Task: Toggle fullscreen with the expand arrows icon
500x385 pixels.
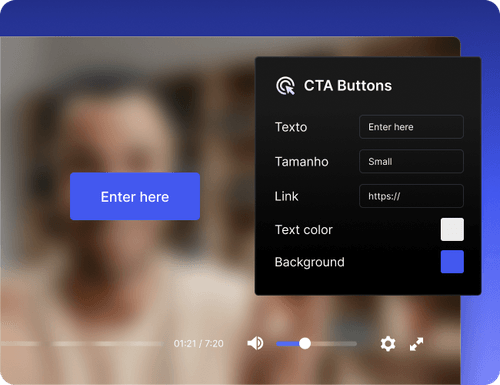Action: 416,344
